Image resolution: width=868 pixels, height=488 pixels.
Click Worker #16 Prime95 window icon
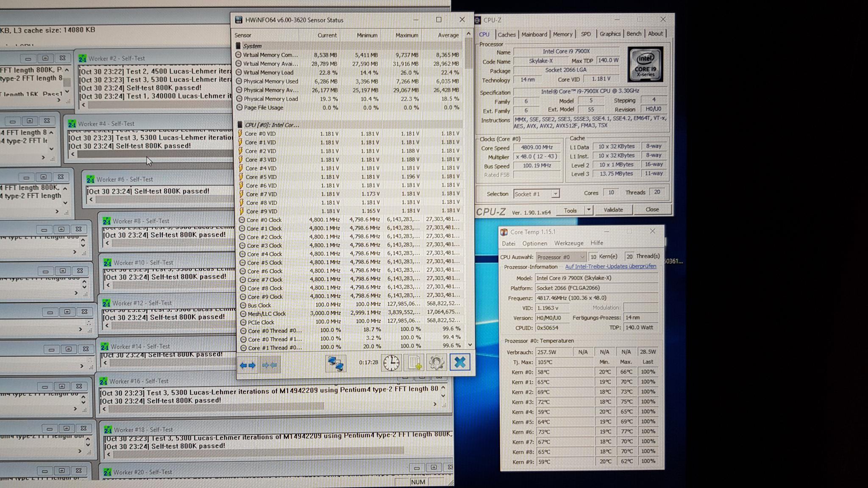[103, 381]
